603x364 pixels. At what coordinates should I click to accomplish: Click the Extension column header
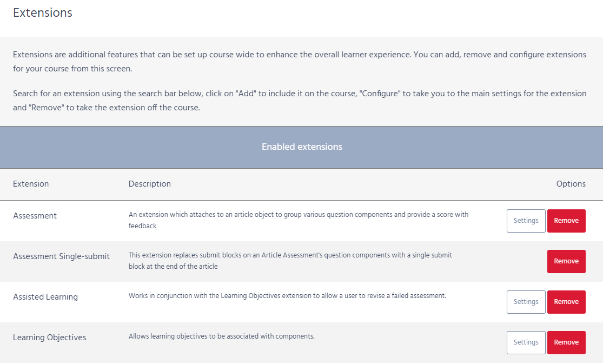pyautogui.click(x=31, y=184)
